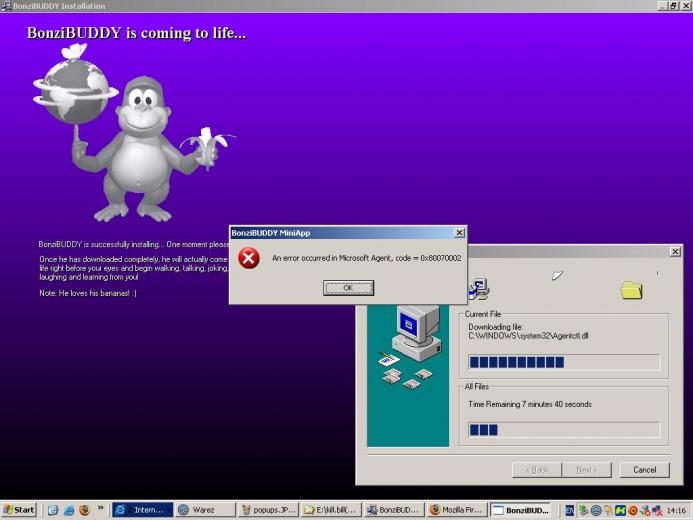
Task: Close the download wizard window
Action: tap(675, 251)
